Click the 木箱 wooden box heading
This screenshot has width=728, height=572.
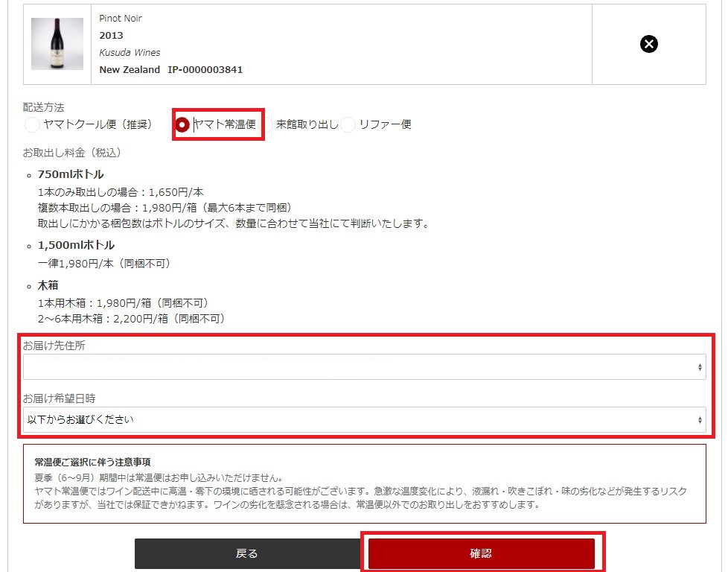pyautogui.click(x=48, y=285)
